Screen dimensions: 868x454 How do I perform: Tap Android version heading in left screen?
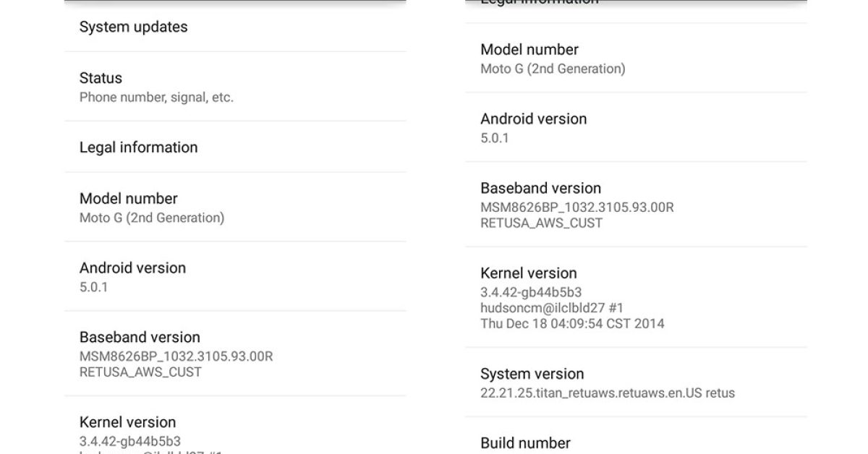coord(133,268)
